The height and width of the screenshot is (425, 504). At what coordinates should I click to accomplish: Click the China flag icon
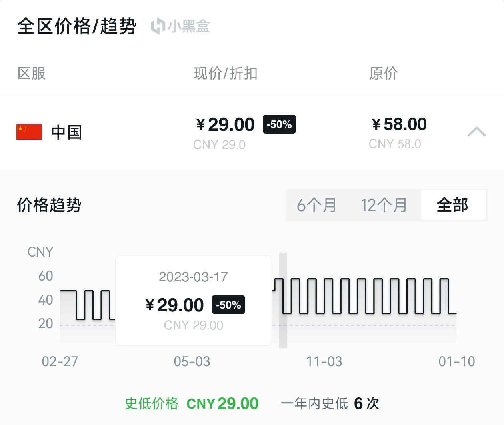tap(29, 132)
